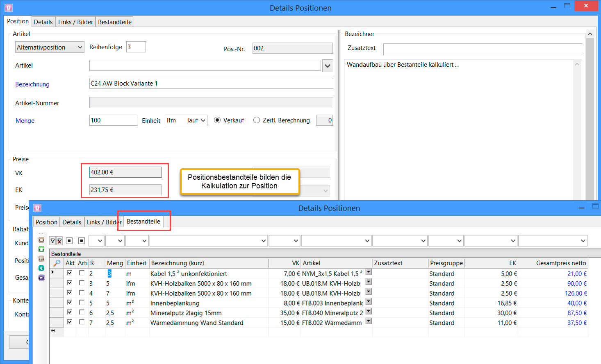The image size is (601, 364).
Task: Switch to Details tab in upper window
Action: 43,22
